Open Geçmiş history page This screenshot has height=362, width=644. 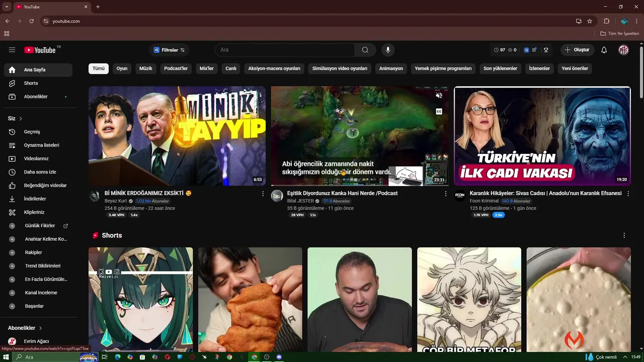click(x=38, y=132)
